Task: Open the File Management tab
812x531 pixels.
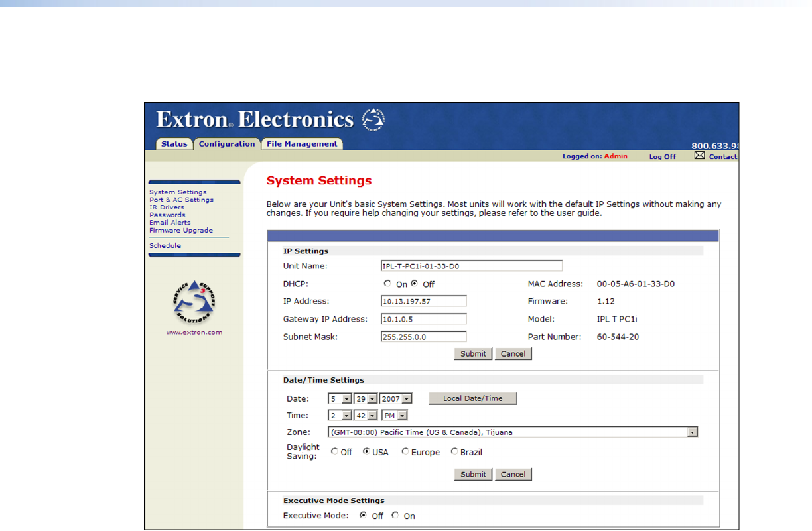Action: click(x=302, y=144)
